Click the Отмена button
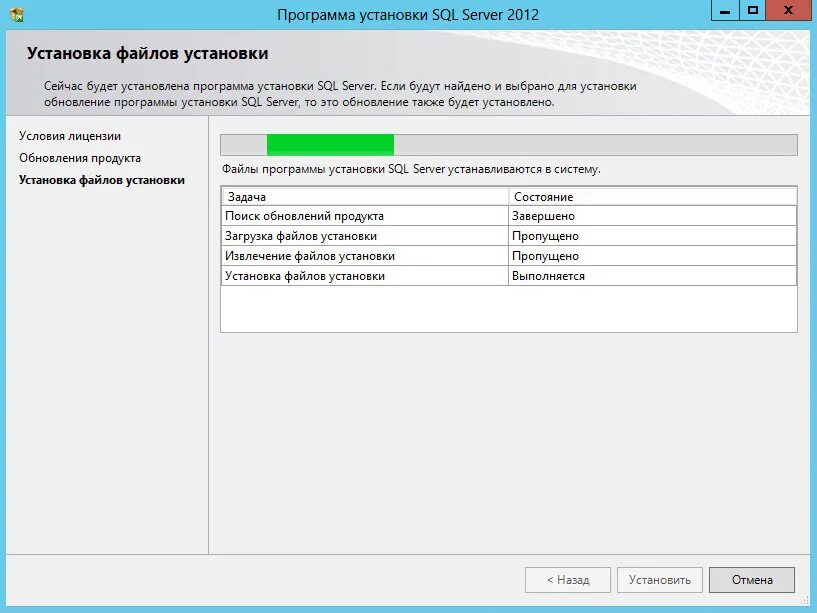Image resolution: width=817 pixels, height=613 pixels. pyautogui.click(x=752, y=580)
